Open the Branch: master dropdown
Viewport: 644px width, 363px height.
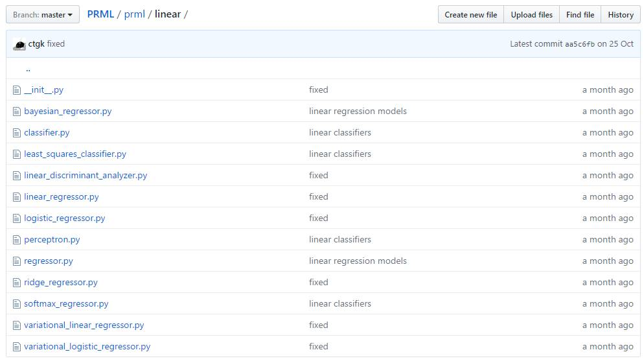(x=43, y=15)
